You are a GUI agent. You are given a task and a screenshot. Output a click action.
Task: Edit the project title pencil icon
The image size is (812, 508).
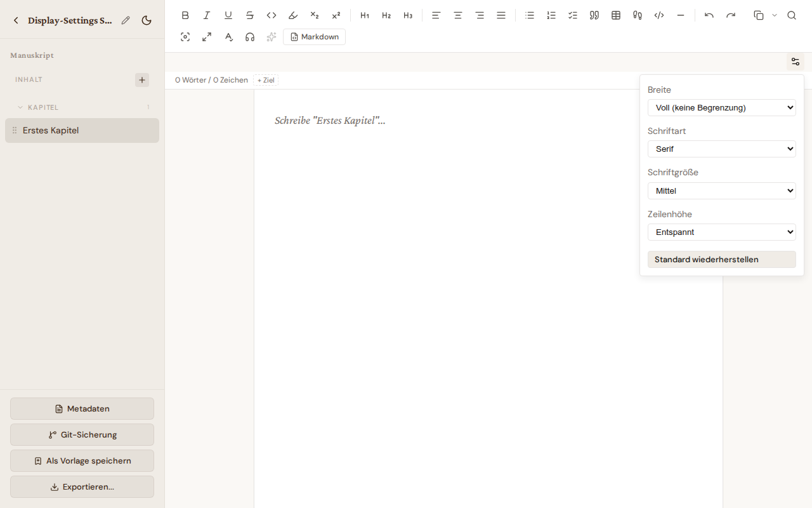(x=126, y=20)
